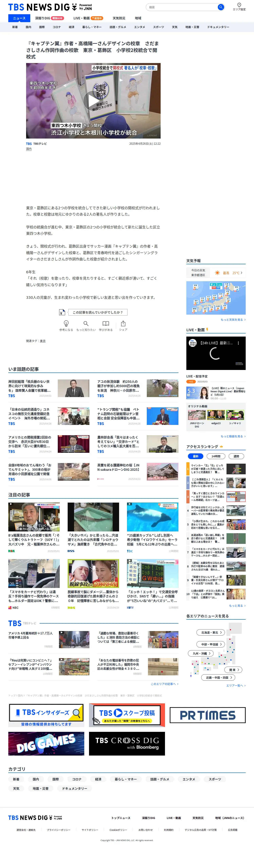Screen dimensions: 254x868
Task: Click 学びがある book reaction icon
Action: tap(106, 324)
